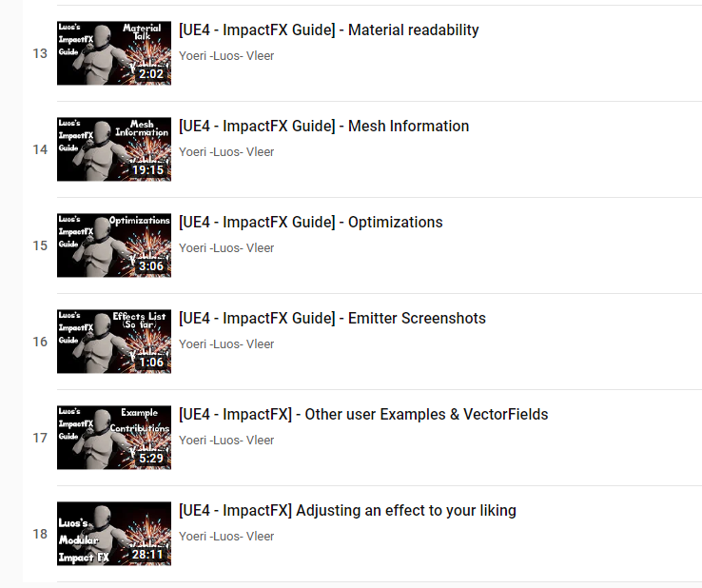Screen dimensions: 702x588
Task: Open the Emitter Screenshots video thumbnail
Action: pyautogui.click(x=114, y=342)
